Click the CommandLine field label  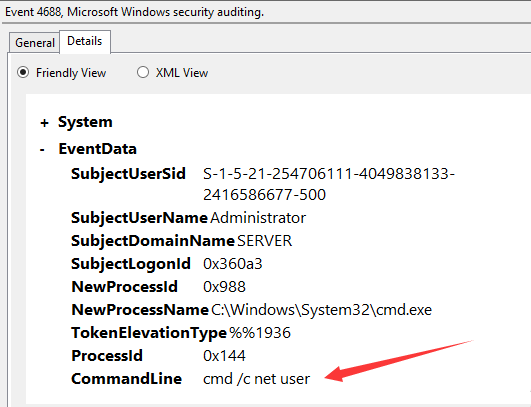pos(126,379)
